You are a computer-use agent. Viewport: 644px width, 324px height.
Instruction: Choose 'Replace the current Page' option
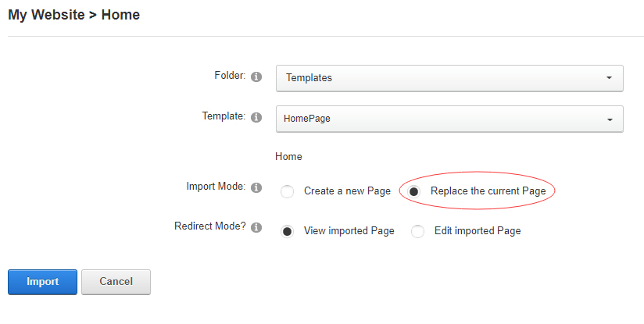414,191
